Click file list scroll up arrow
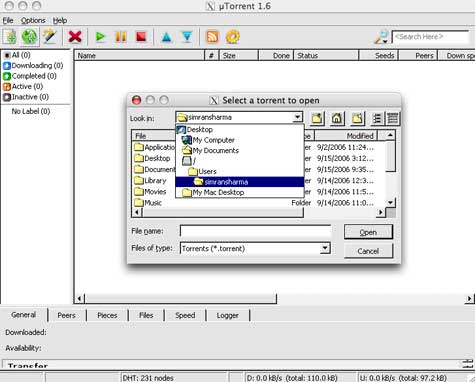475x382 pixels. point(390,135)
